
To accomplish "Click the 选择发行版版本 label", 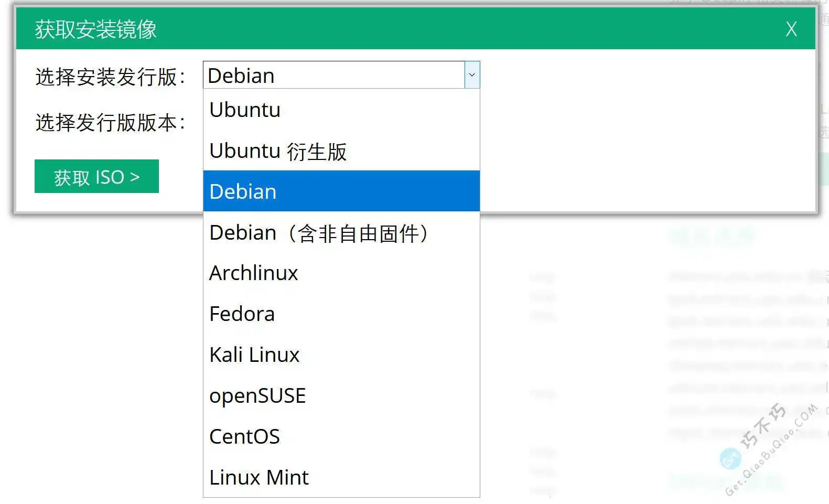I will [x=110, y=122].
